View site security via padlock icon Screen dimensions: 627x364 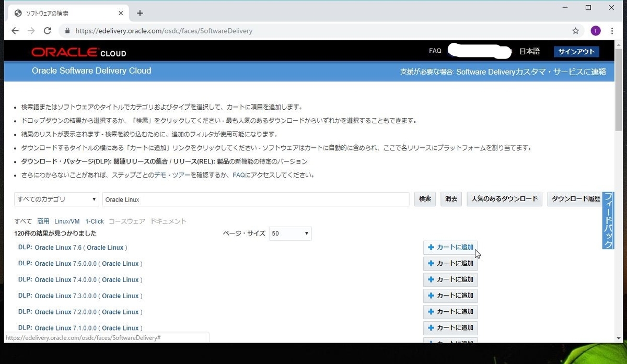pos(67,31)
